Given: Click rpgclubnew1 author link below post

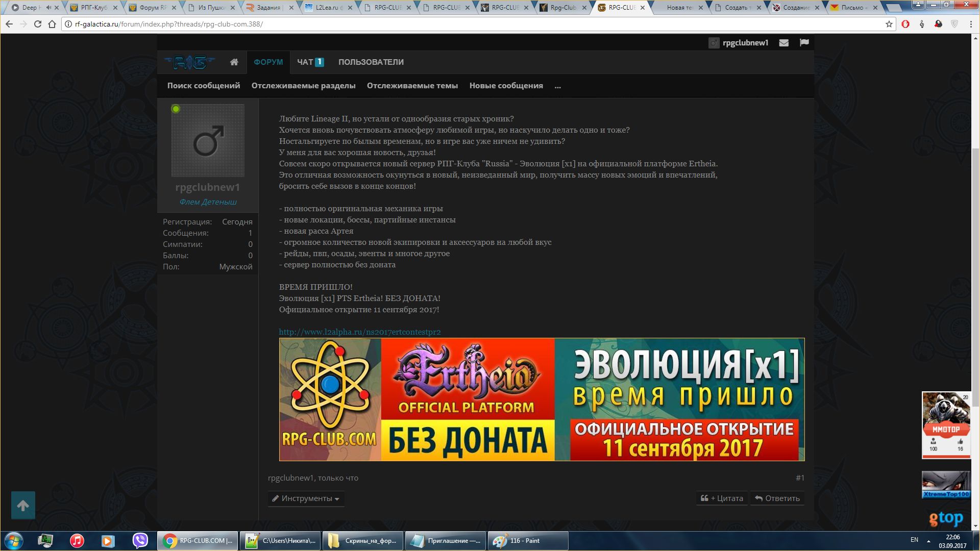Looking at the screenshot, I should (x=290, y=478).
